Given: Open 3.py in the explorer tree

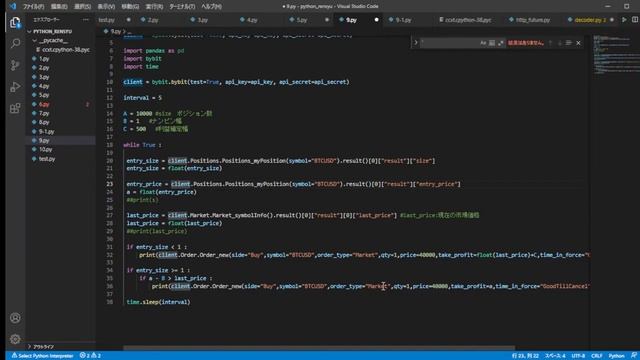Looking at the screenshot, I should 44,77.
